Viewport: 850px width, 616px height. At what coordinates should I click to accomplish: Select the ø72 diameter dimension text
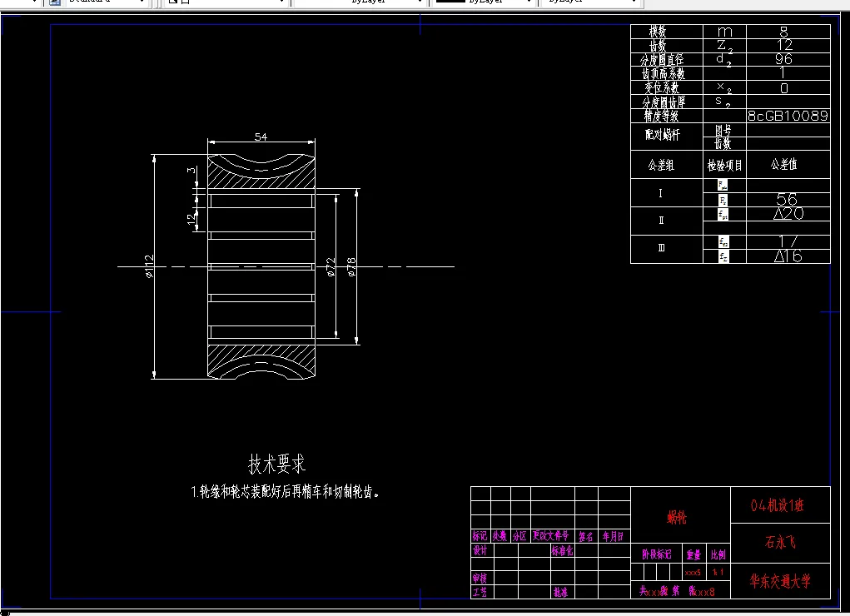click(331, 267)
